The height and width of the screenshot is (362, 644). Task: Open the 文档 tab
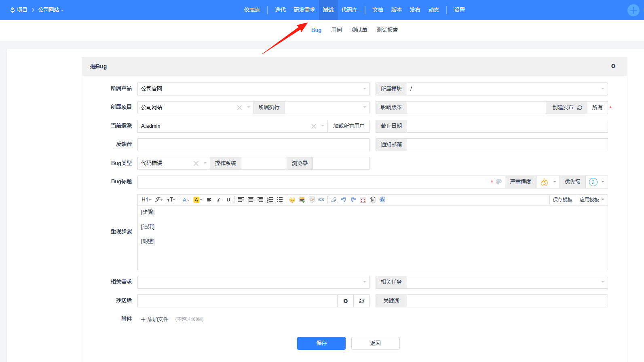click(x=378, y=10)
